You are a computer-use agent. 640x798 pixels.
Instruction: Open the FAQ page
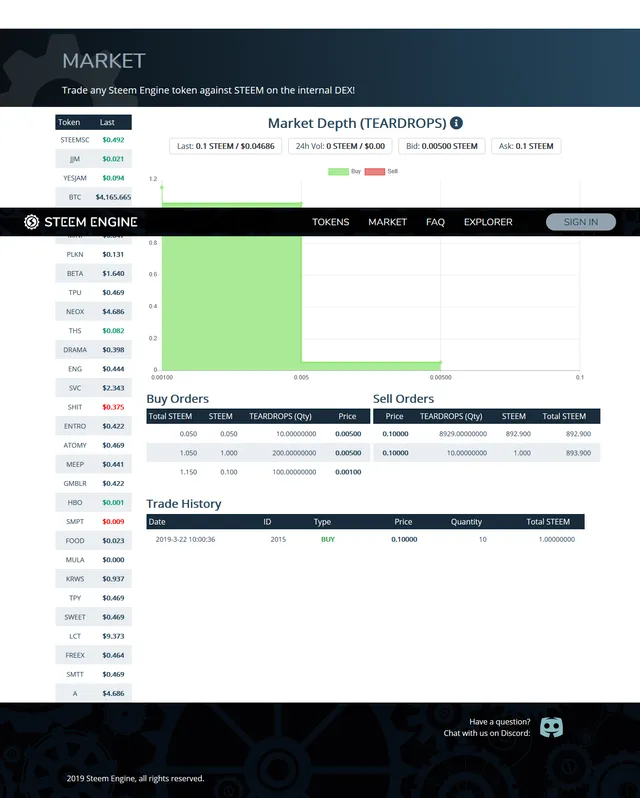point(435,222)
